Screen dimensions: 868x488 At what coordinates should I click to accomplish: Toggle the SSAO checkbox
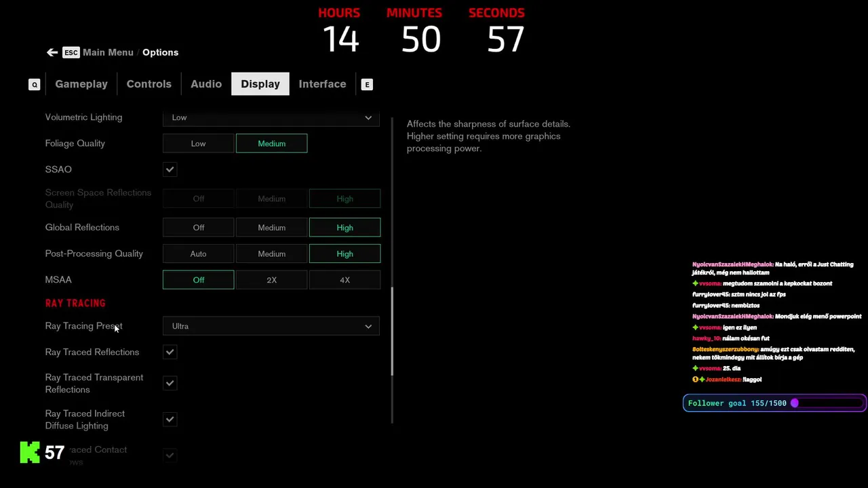[170, 169]
